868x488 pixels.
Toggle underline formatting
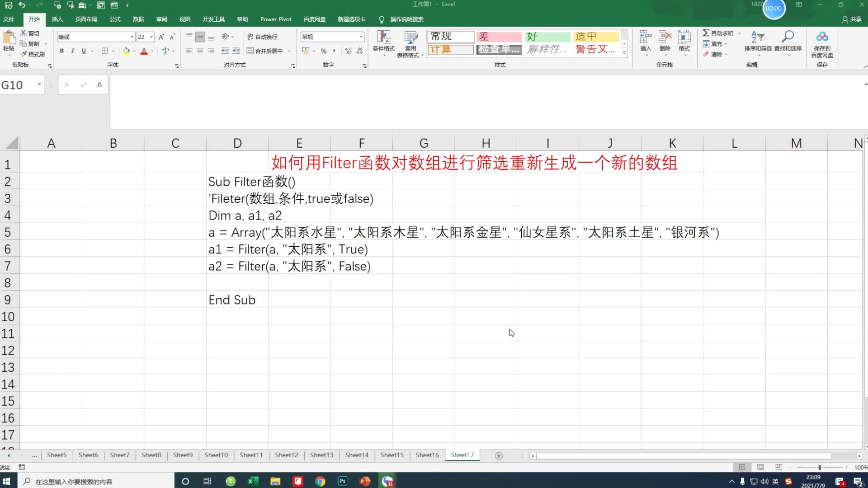[x=84, y=51]
